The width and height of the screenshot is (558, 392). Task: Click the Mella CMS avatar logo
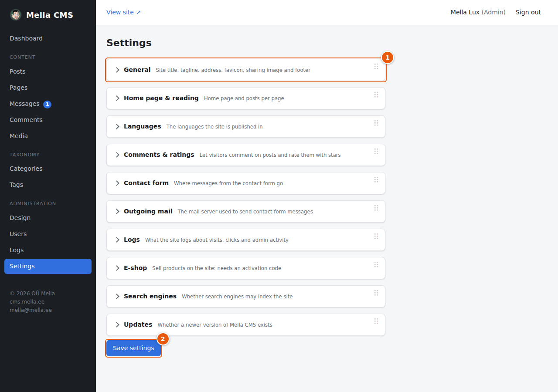(x=16, y=15)
